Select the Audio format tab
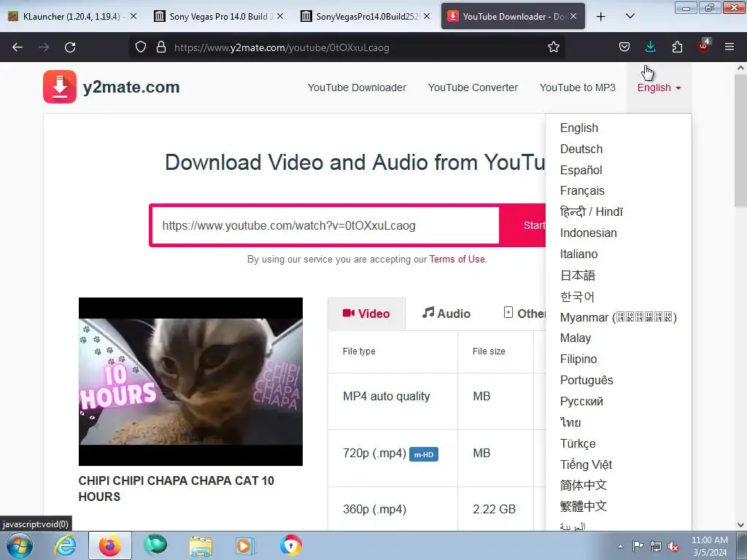Screen dimensions: 747x560 [x=446, y=314]
